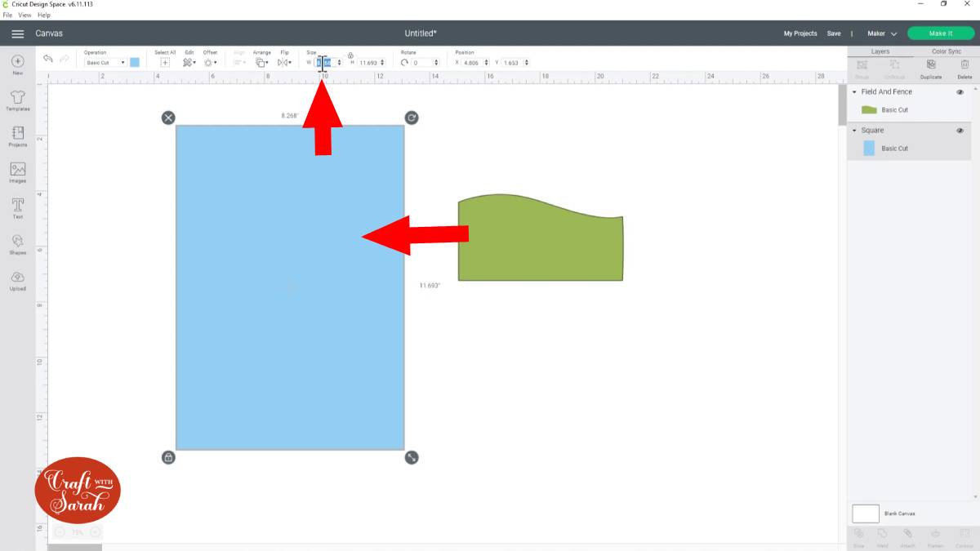The height and width of the screenshot is (551, 980).
Task: Click the New project icon
Action: 17,61
